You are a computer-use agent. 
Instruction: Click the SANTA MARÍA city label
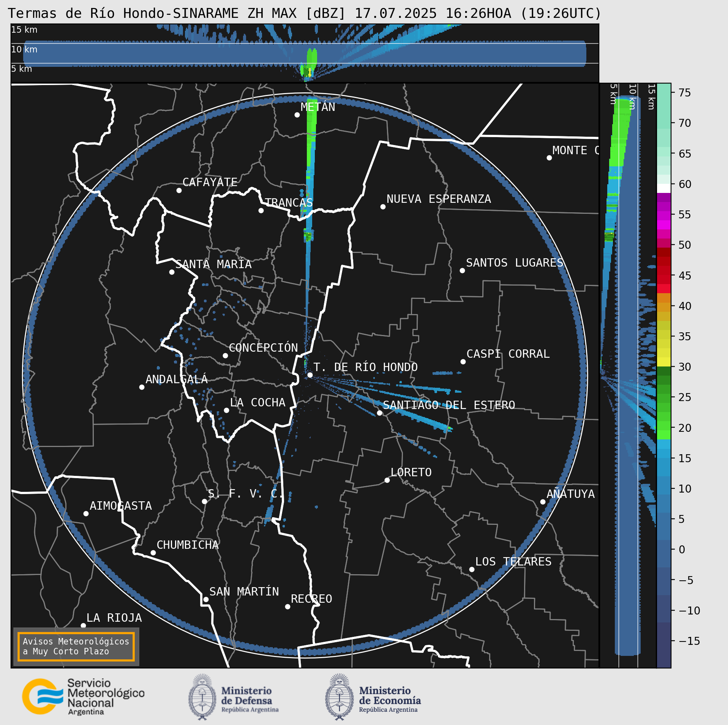pyautogui.click(x=213, y=264)
